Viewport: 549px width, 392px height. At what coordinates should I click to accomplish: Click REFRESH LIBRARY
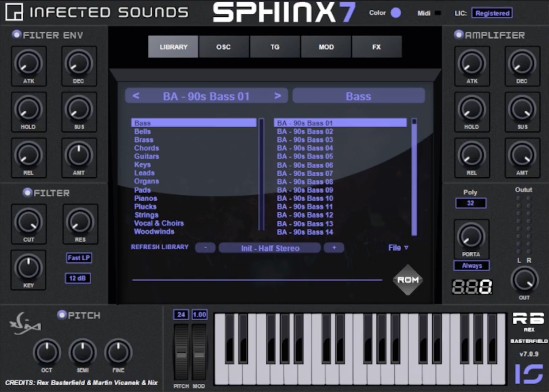(x=160, y=247)
